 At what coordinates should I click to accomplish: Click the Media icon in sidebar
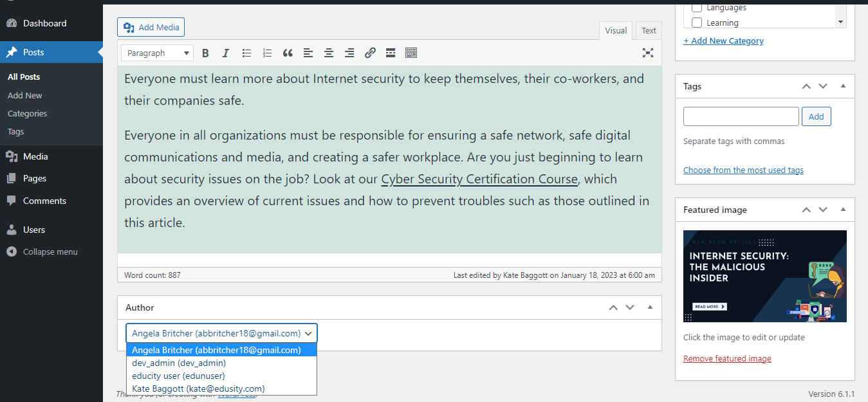(12, 156)
